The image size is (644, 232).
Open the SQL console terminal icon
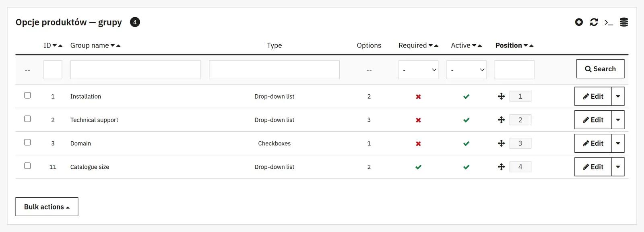point(609,23)
